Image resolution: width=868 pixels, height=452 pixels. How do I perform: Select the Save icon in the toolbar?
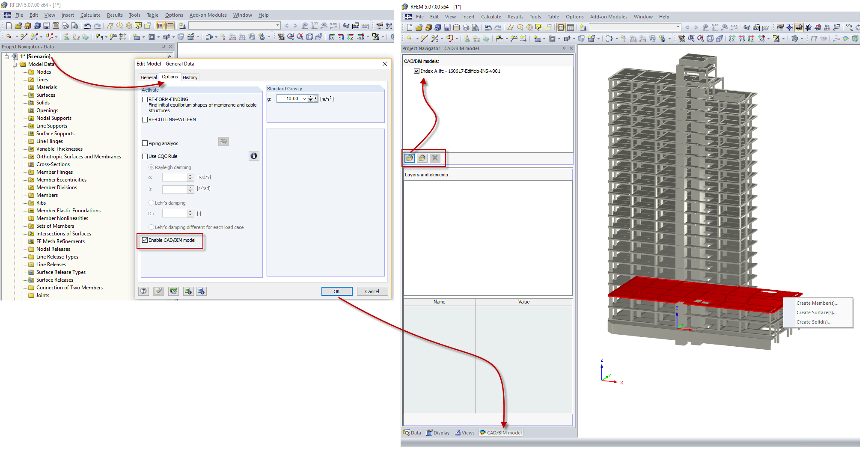click(x=46, y=25)
